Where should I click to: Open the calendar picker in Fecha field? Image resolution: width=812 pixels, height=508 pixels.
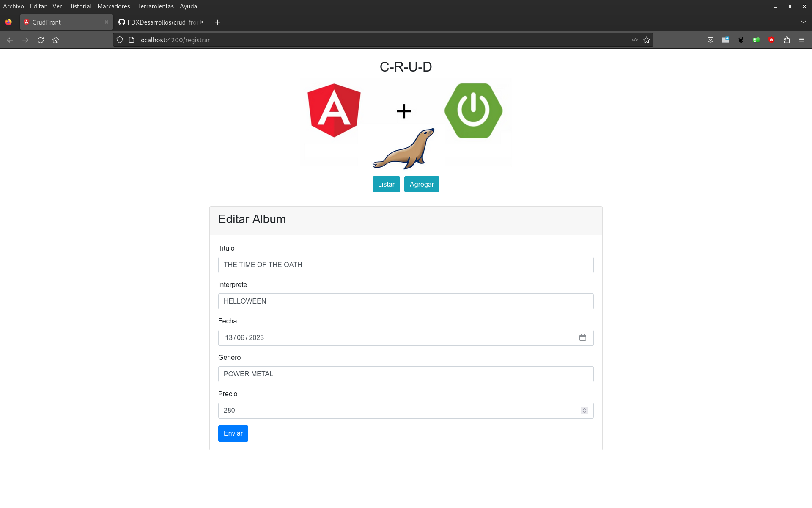point(583,338)
